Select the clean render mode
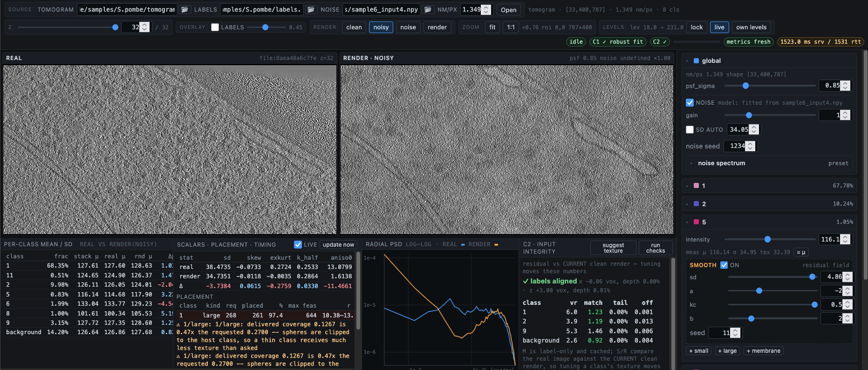This screenshot has width=868, height=370. [354, 27]
